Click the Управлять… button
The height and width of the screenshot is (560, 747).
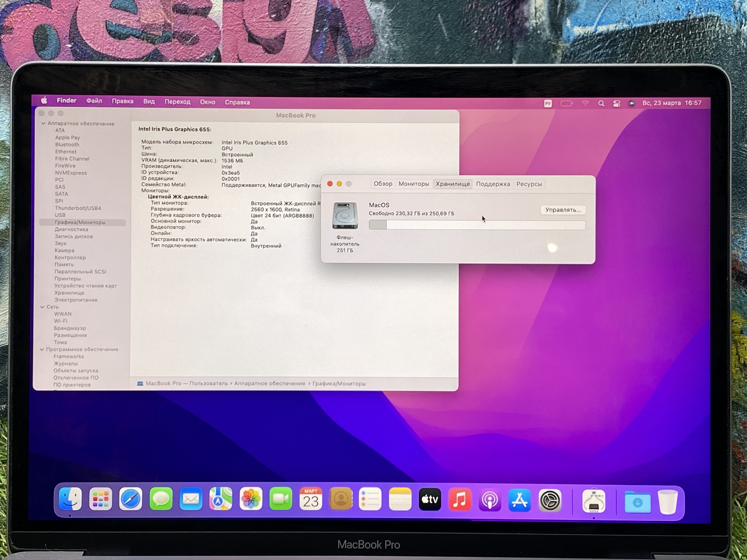tap(563, 210)
